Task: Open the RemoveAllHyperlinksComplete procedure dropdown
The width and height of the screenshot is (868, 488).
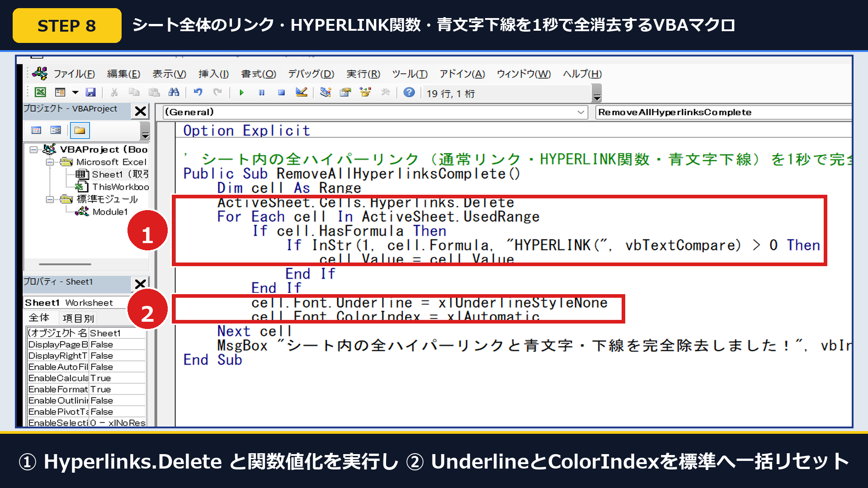Action: point(723,112)
